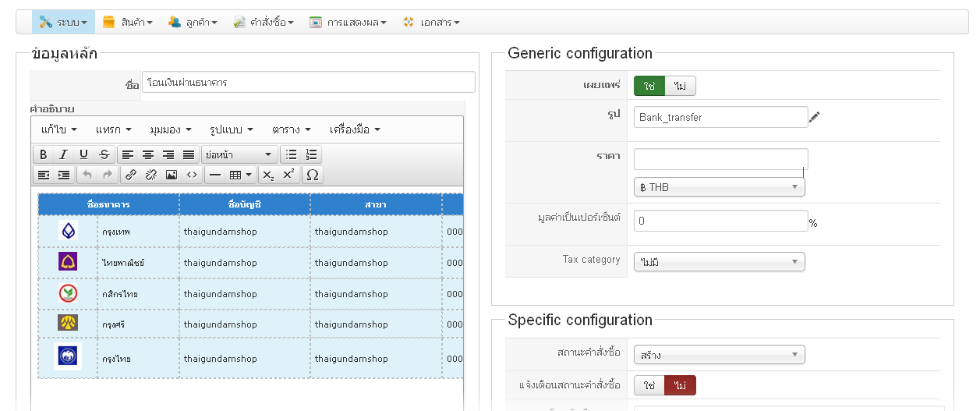Set เผยแพร่ toggle to ไม่

click(x=680, y=86)
